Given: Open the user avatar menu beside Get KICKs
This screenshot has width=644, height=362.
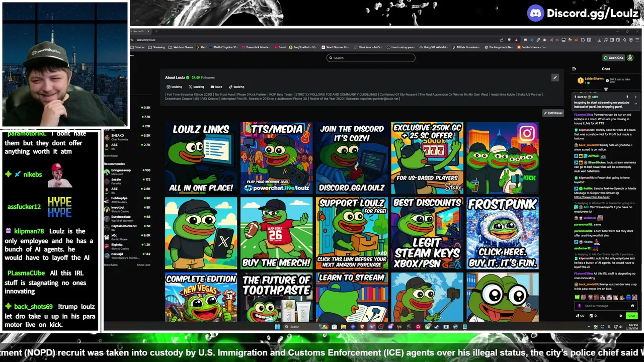Looking at the screenshot, I should (x=630, y=58).
